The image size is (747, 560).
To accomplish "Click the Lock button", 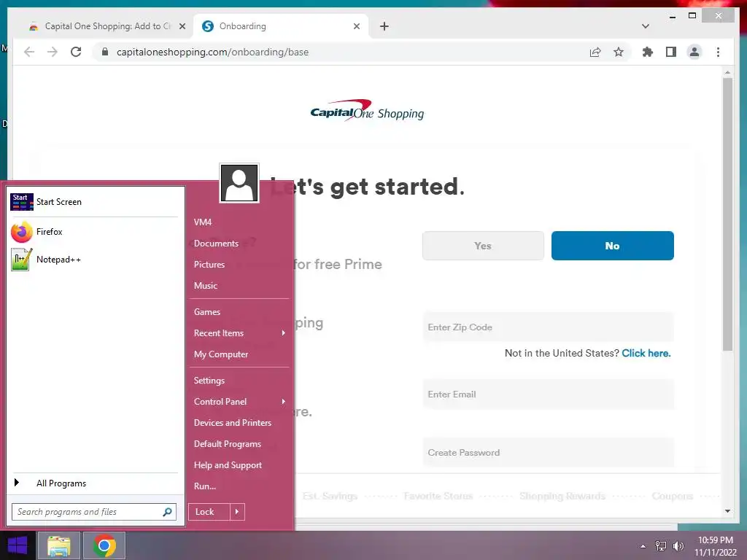I will tap(209, 512).
